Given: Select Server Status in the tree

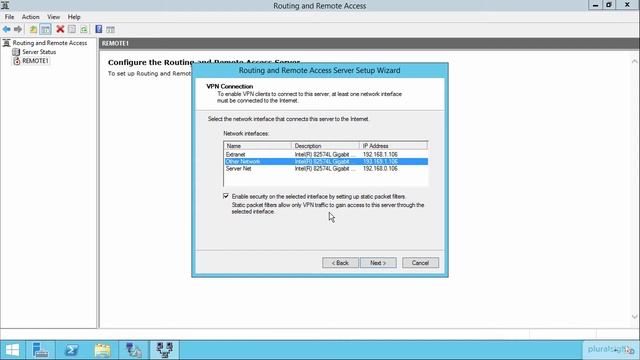Looking at the screenshot, I should pos(39,52).
